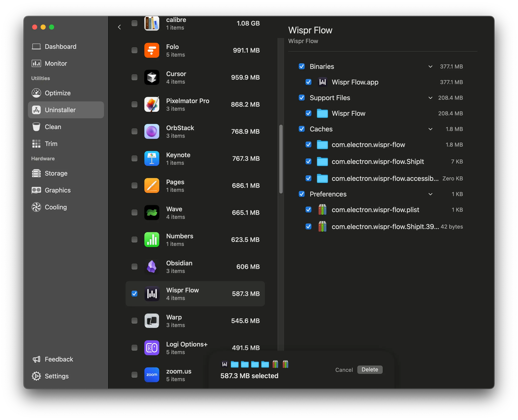
Task: Click the Pixelmator Pro app icon
Action: tap(152, 105)
